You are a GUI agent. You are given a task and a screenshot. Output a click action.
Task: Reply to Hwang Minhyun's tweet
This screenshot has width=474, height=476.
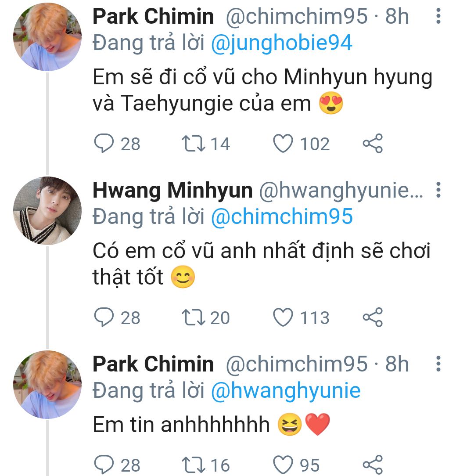click(x=104, y=318)
